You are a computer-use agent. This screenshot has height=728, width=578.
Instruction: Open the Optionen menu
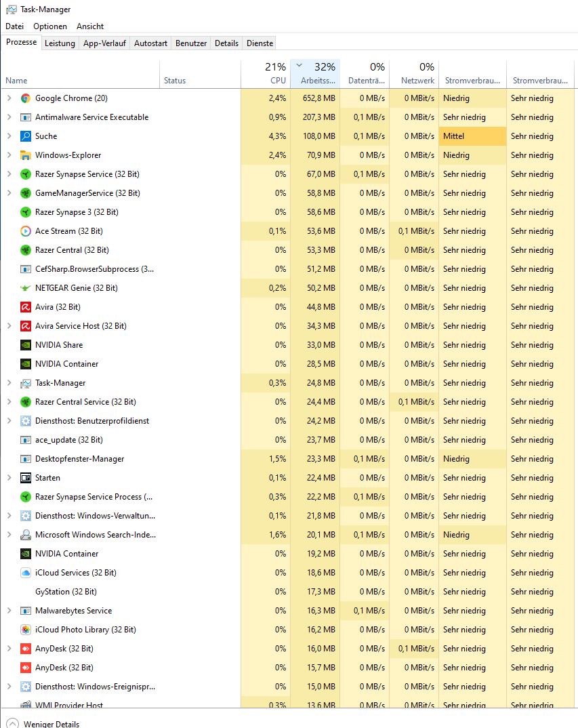tap(50, 26)
